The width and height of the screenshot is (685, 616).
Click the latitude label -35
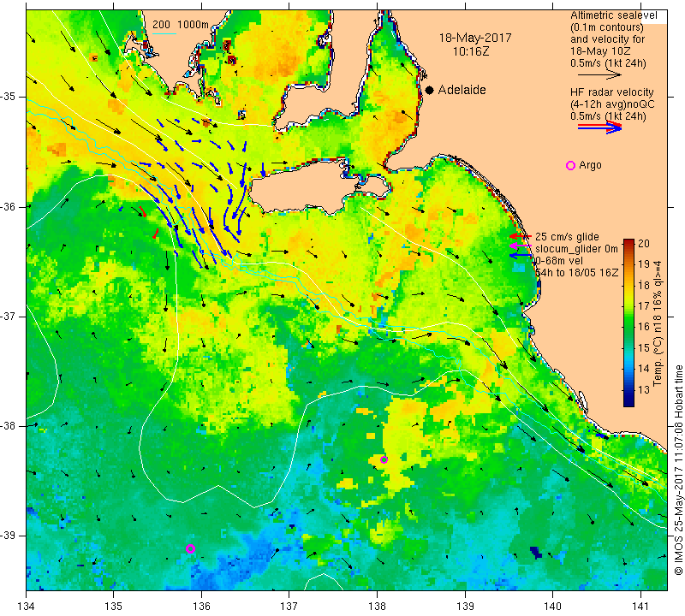click(x=8, y=97)
